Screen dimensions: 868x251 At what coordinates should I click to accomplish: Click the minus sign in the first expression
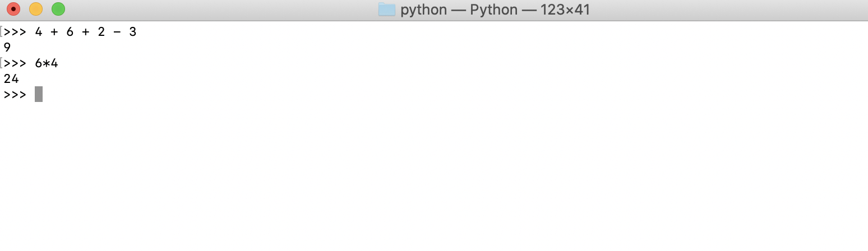[x=117, y=32]
